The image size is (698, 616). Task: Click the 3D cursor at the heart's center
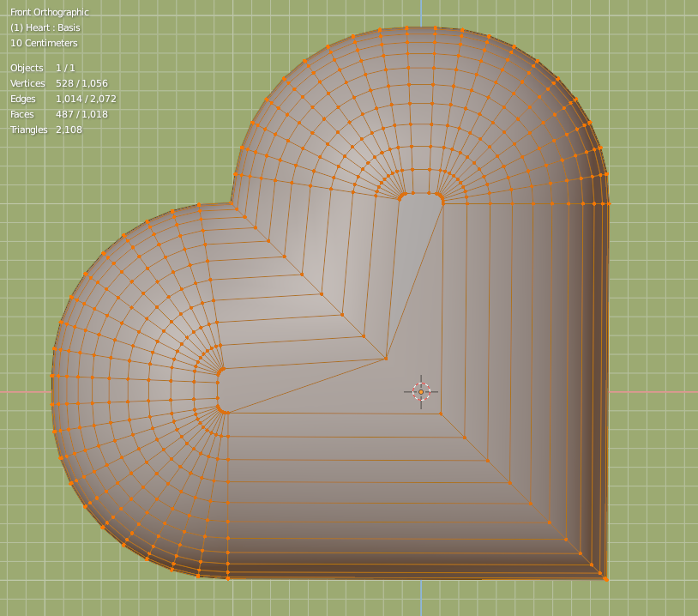[421, 392]
